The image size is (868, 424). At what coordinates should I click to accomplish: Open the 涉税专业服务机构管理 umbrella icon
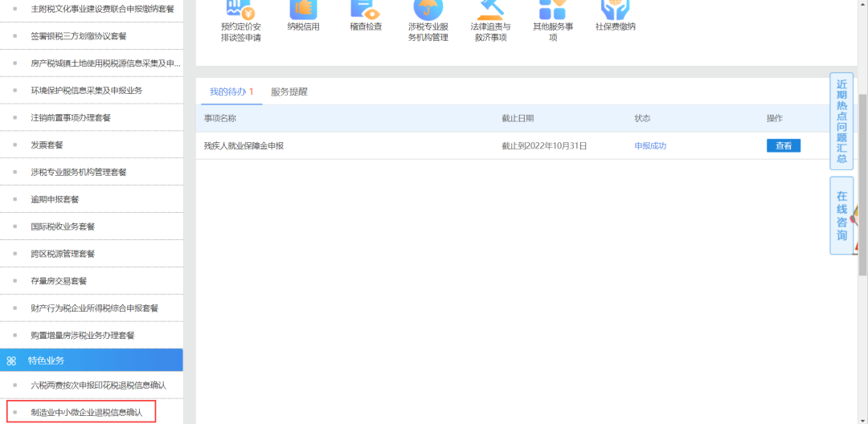click(428, 10)
